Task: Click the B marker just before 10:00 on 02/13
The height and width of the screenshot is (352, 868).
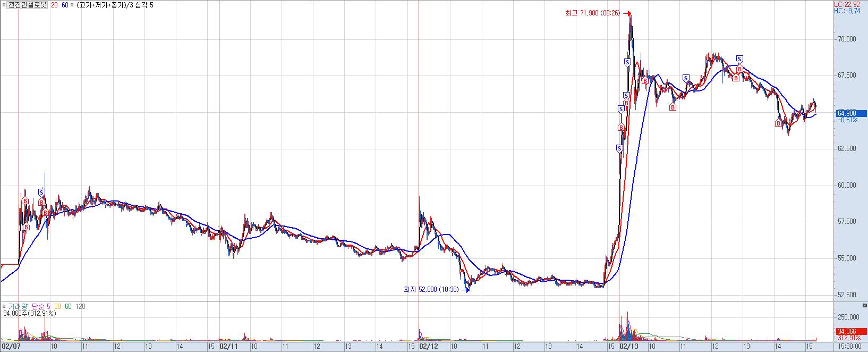Action: coord(645,80)
